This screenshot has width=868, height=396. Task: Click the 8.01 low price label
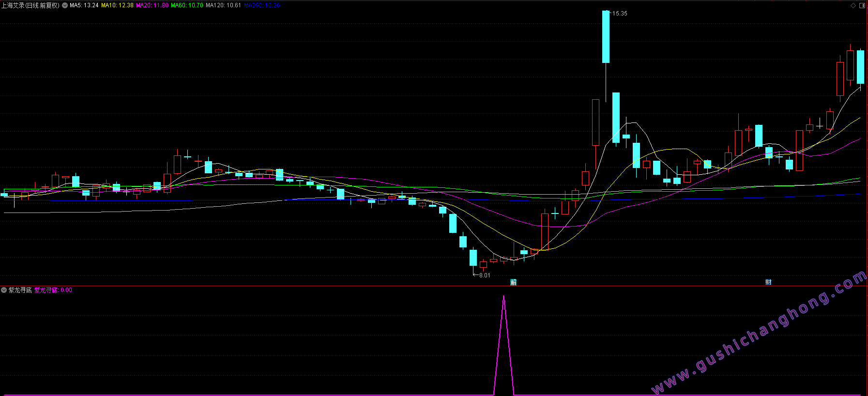pyautogui.click(x=485, y=275)
